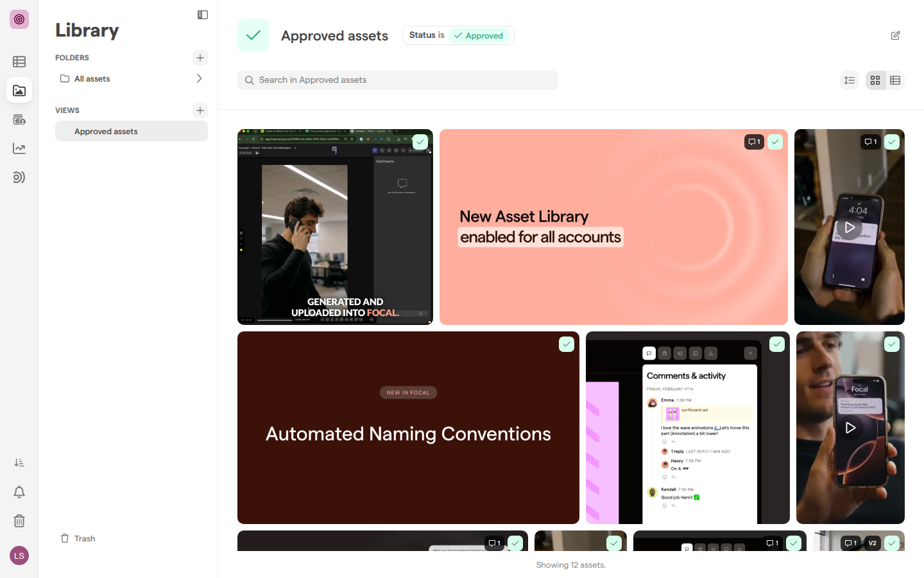The image size is (924, 578).
Task: Open the Automated Naming Conventions asset
Action: [x=408, y=428]
